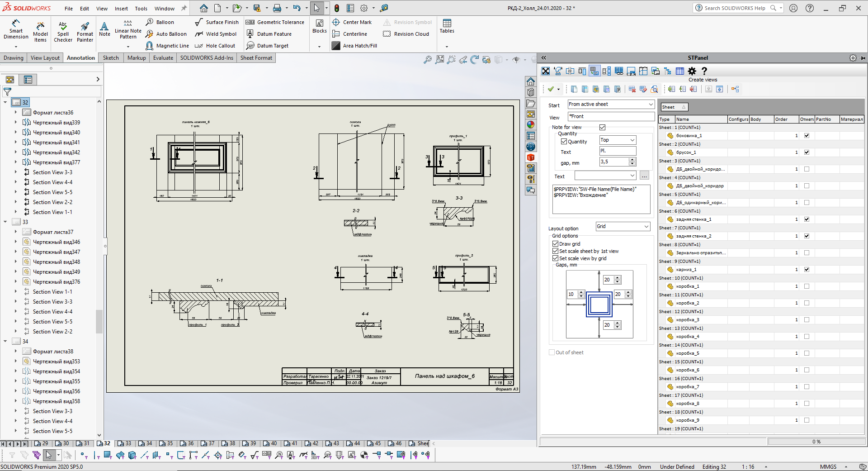The width and height of the screenshot is (868, 471).
Task: Insert a Weld Symbol
Action: coord(216,34)
